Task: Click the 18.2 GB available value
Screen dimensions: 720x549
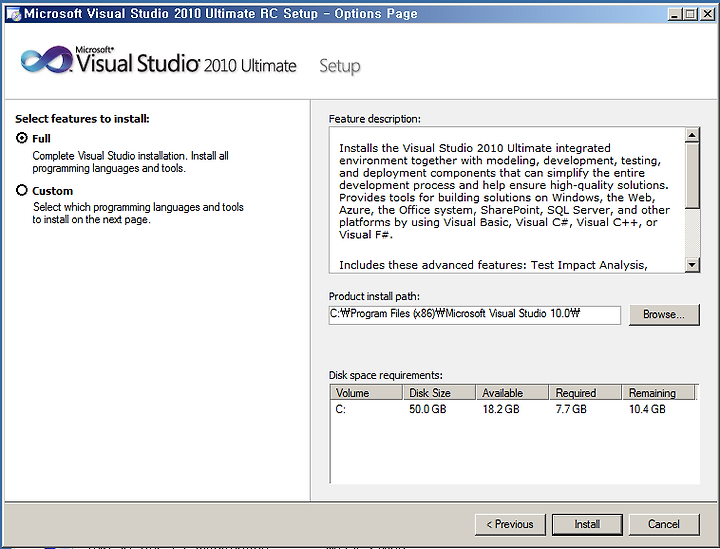Action: click(501, 409)
